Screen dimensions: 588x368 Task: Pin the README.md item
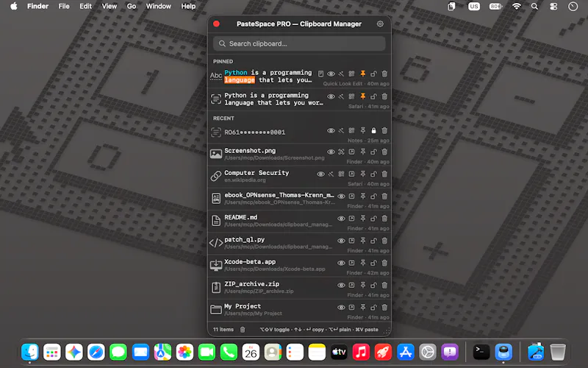[362, 219]
